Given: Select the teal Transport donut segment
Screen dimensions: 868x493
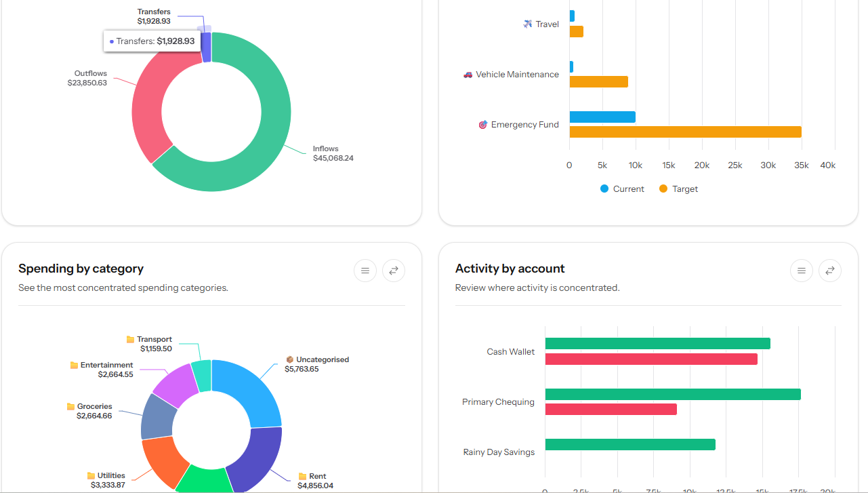Looking at the screenshot, I should click(x=202, y=375).
